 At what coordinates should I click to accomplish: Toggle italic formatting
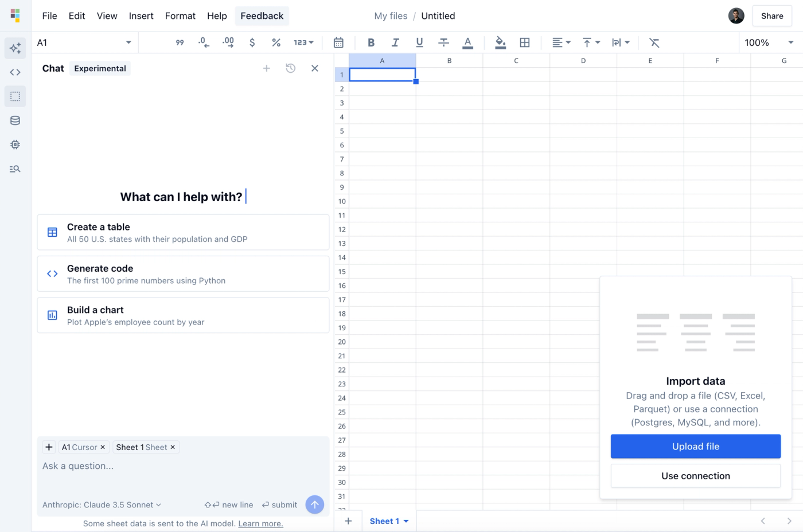click(395, 42)
